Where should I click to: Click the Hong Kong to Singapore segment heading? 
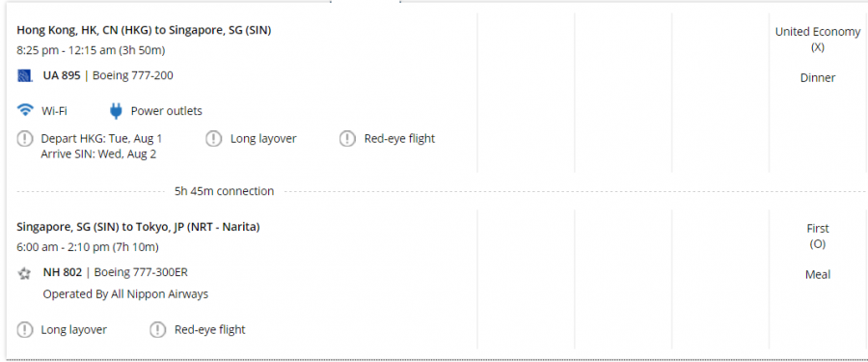coord(144,31)
